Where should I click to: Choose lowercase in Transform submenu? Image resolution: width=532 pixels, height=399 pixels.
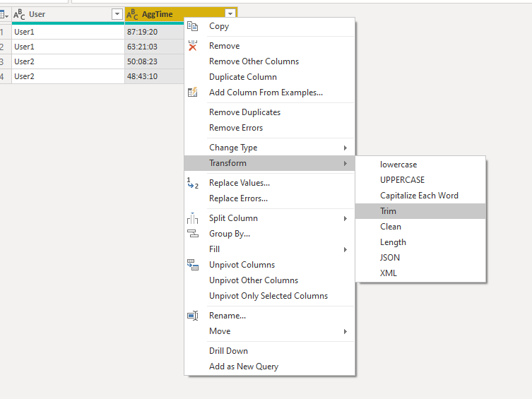(x=420, y=165)
